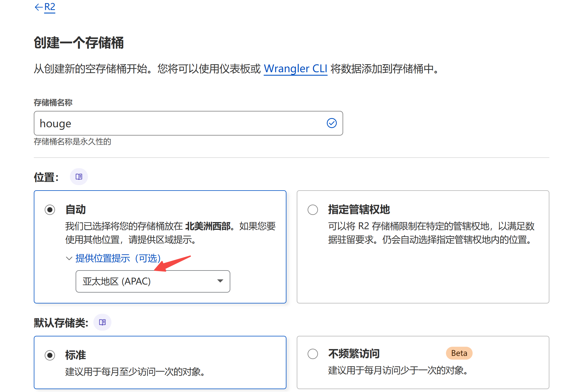572x392 pixels.
Task: Click the 位置 section label
Action: pyautogui.click(x=46, y=177)
